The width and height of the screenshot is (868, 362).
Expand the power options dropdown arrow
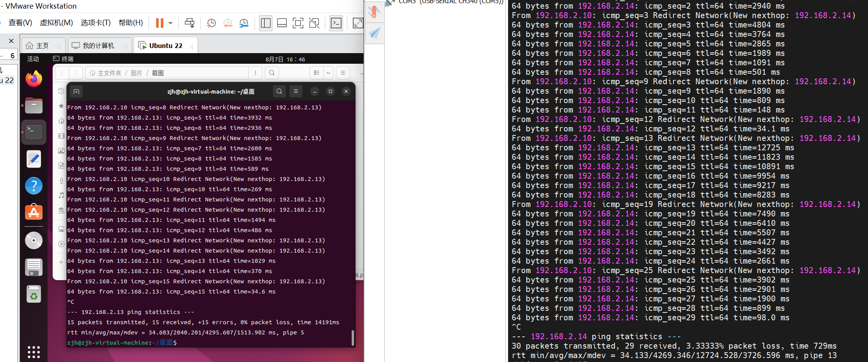point(171,23)
